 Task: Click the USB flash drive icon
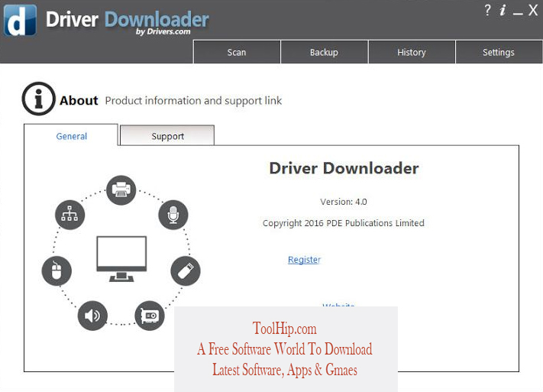pos(186,271)
